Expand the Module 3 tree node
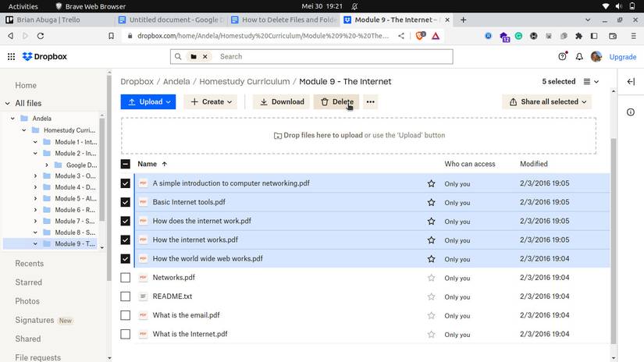 [x=35, y=176]
